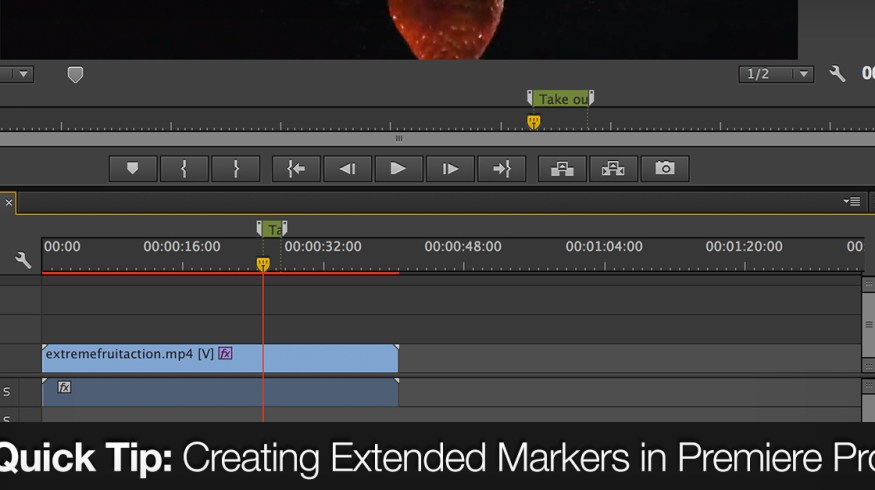Click the Extract button

613,169
